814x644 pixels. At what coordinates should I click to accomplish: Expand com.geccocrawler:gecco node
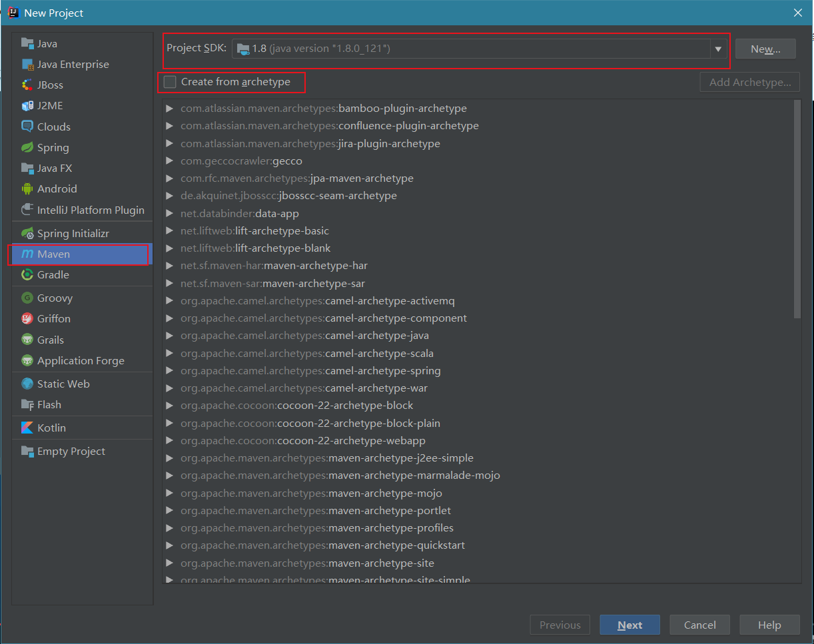[x=169, y=161]
